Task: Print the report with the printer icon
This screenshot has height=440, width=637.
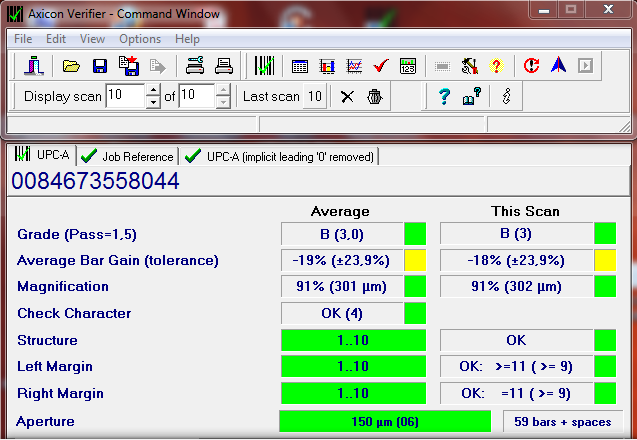Action: click(224, 66)
